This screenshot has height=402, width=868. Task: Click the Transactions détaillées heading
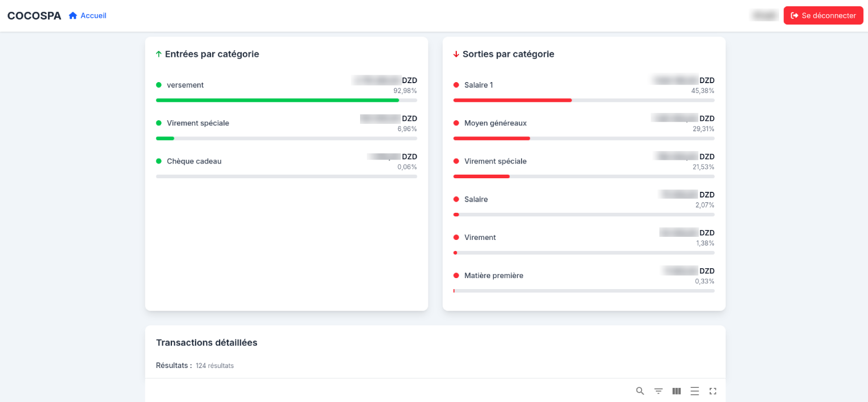pyautogui.click(x=206, y=342)
